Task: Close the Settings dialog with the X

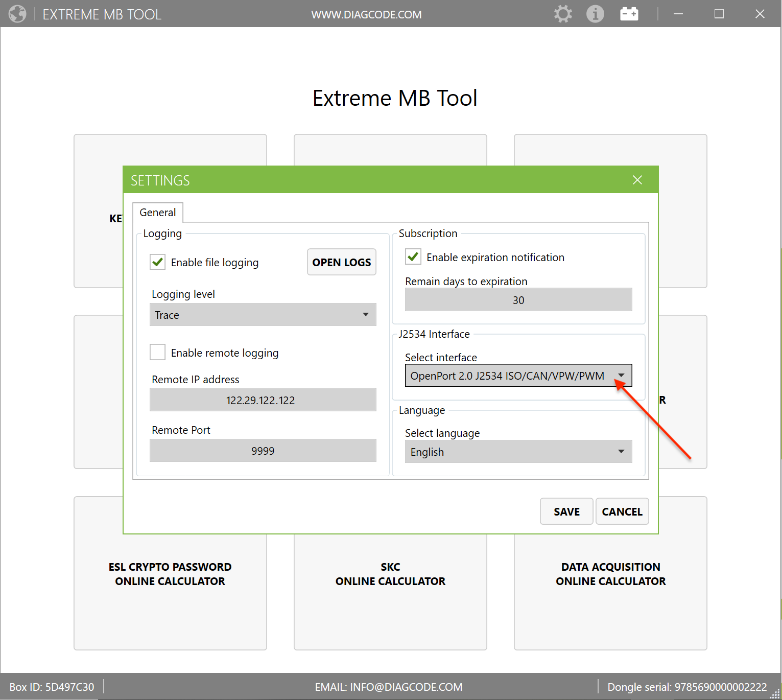Action: tap(637, 180)
